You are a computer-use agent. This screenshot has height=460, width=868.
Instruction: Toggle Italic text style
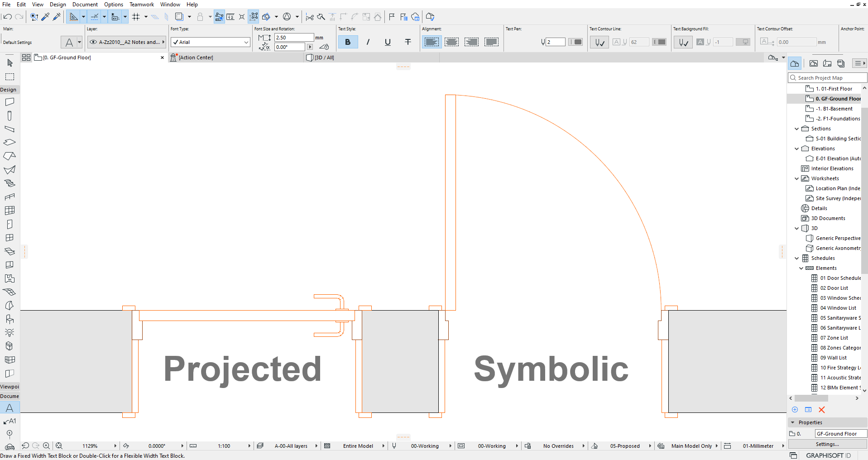[368, 42]
